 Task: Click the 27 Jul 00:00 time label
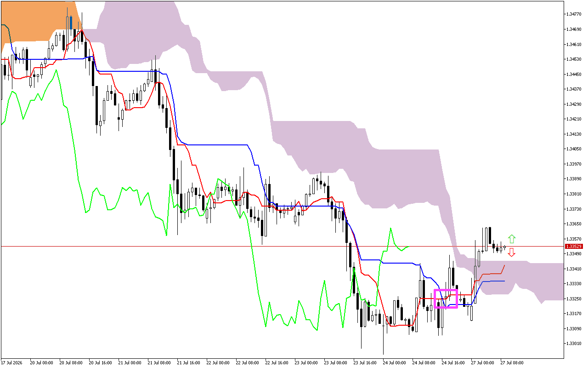coord(482,363)
